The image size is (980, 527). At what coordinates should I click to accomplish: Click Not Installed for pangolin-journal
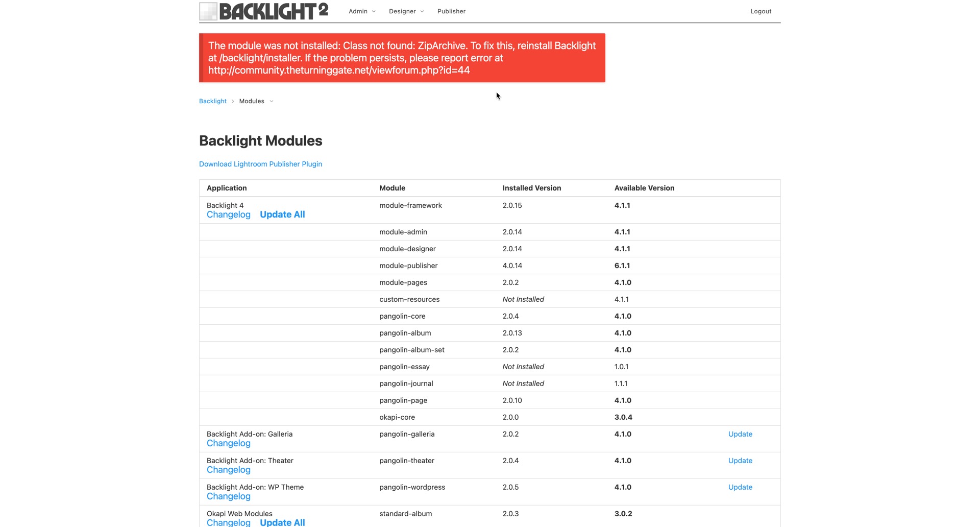523,384
